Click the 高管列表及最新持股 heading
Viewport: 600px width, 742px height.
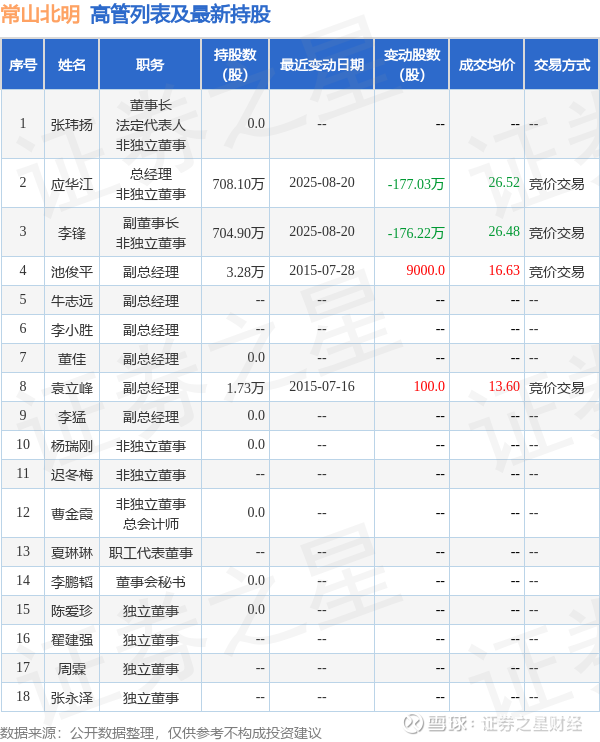tap(180, 14)
